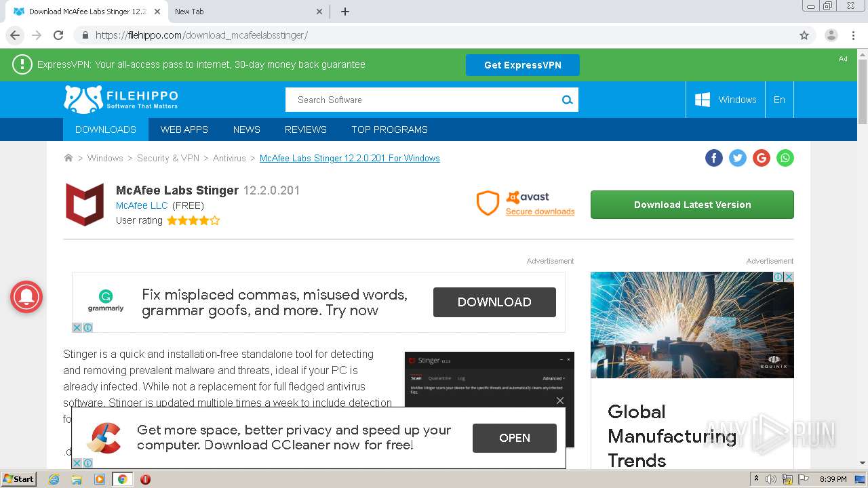Open Internet Explorer from taskbar
868x488 pixels.
54,479
